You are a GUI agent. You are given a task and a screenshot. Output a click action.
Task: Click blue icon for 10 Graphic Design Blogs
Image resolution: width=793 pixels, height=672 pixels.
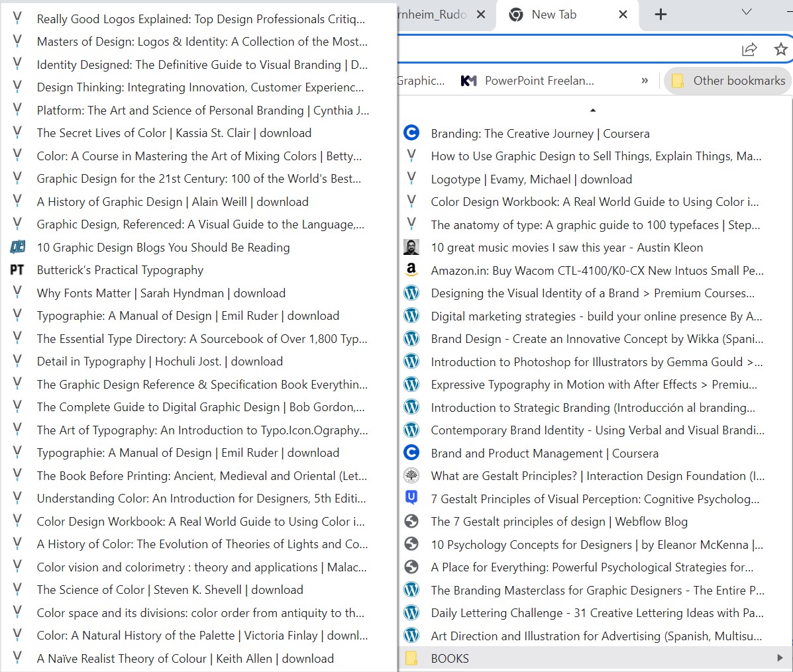point(17,247)
